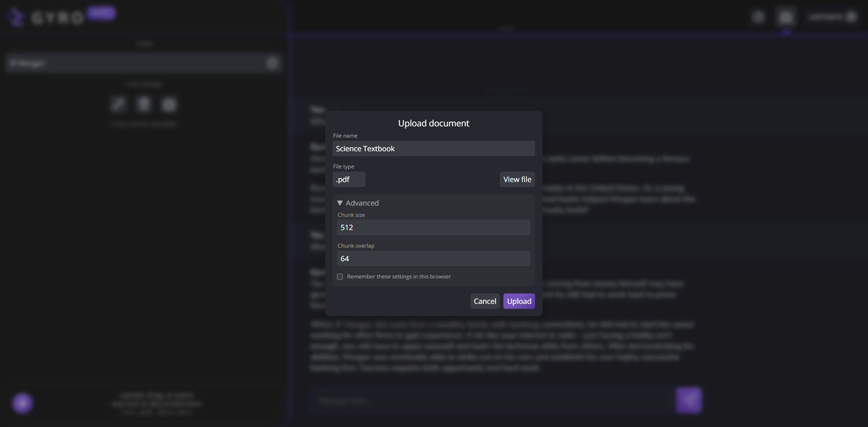
Task: Click the pencil edit icon in sidebar
Action: click(x=119, y=105)
